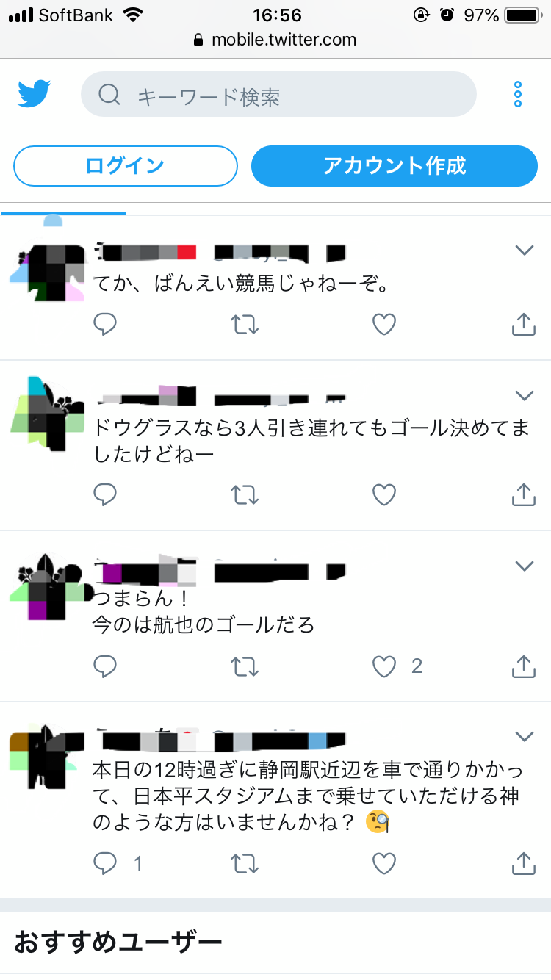This screenshot has height=980, width=551.
Task: Expand options chevron on ばんえい競馬 tweet
Action: [524, 251]
